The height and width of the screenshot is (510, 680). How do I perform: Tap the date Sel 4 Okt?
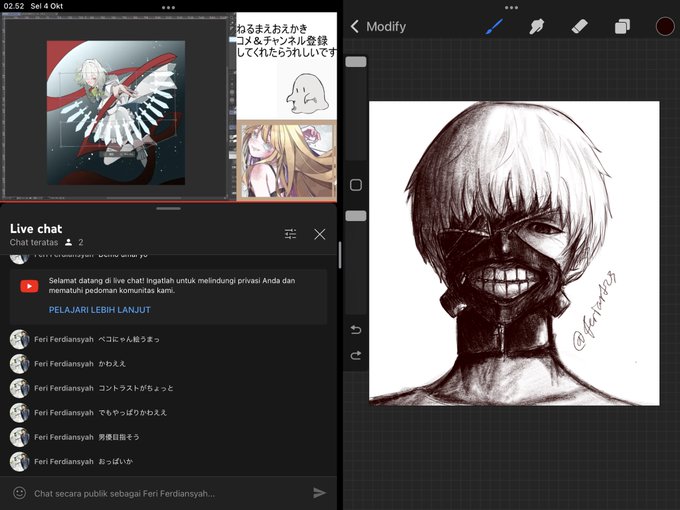(47, 6)
